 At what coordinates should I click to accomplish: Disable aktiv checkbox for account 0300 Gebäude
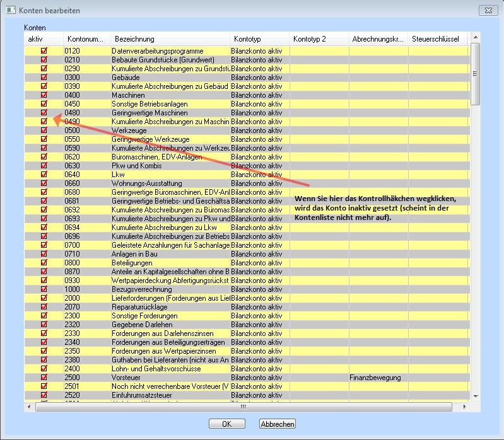point(44,77)
